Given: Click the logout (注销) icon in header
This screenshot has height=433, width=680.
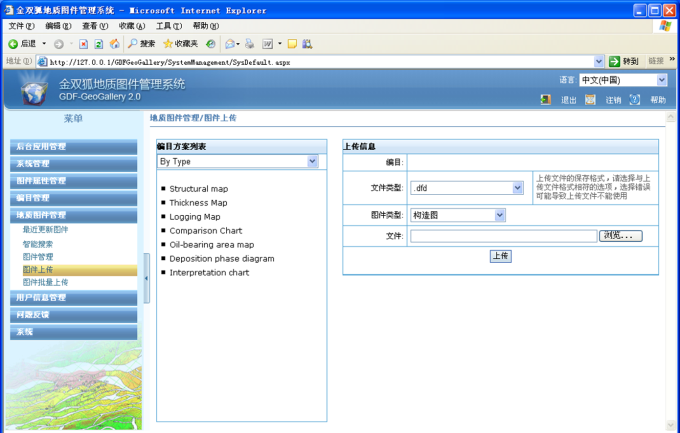Looking at the screenshot, I should (x=591, y=100).
